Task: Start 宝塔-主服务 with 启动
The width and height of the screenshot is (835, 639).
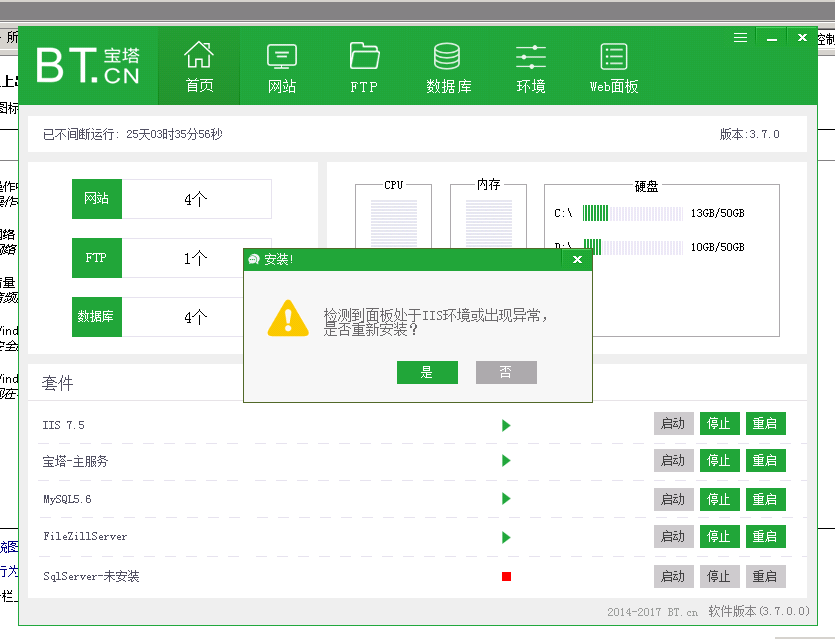Action: coord(674,461)
